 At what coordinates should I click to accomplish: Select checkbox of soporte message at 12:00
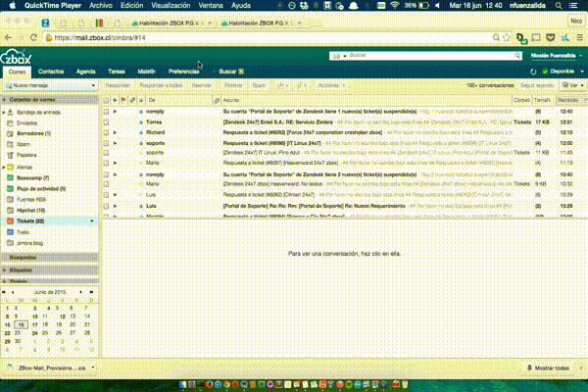(106, 143)
